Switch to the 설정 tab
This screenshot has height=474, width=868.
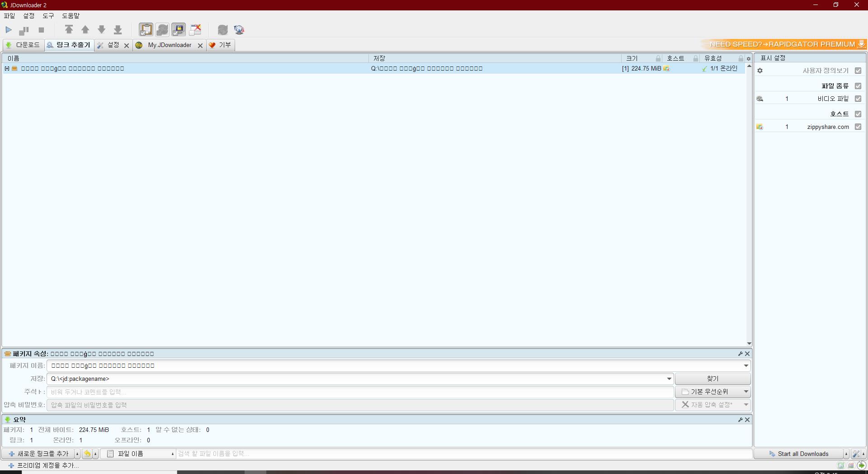(x=108, y=45)
